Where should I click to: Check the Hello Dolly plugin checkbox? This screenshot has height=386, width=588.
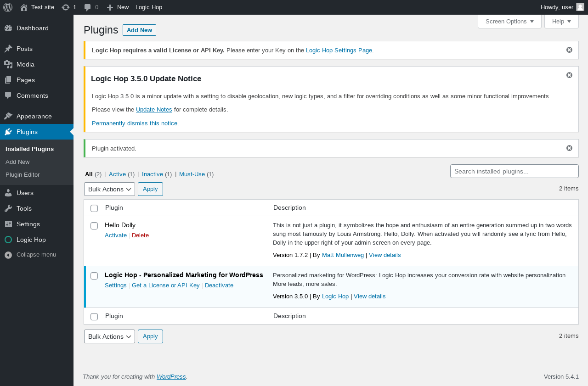coord(94,226)
